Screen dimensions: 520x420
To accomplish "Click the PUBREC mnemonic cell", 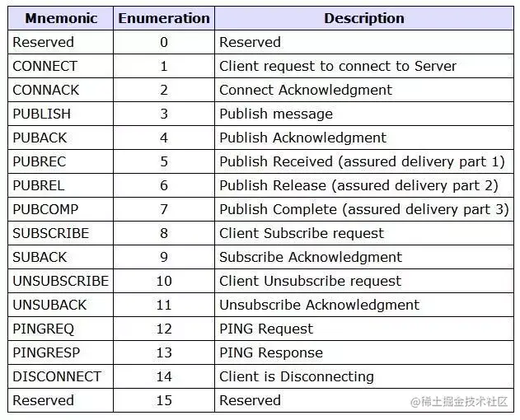I will [40, 161].
